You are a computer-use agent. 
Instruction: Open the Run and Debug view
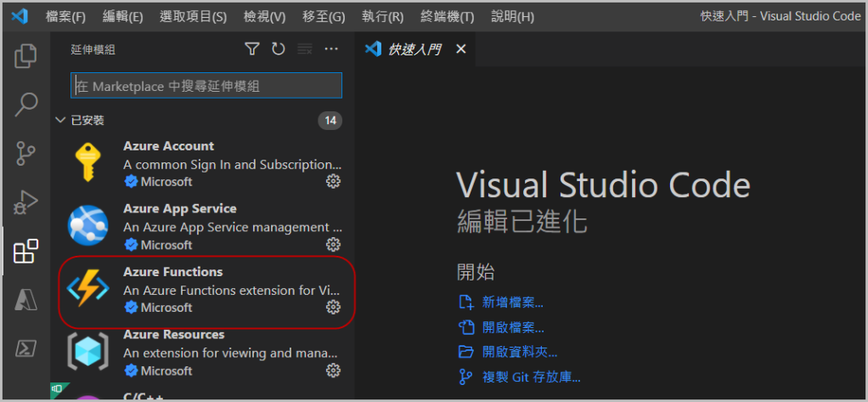(x=25, y=202)
